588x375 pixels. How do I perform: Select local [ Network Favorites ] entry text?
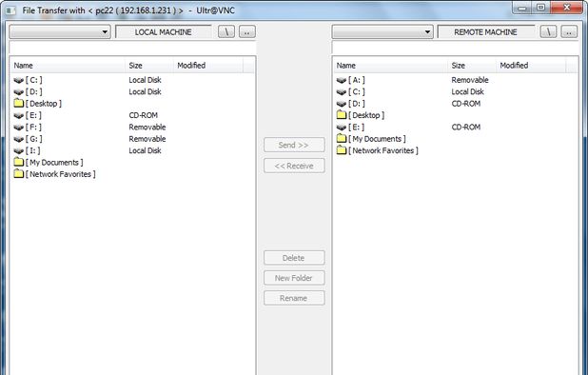[60, 174]
